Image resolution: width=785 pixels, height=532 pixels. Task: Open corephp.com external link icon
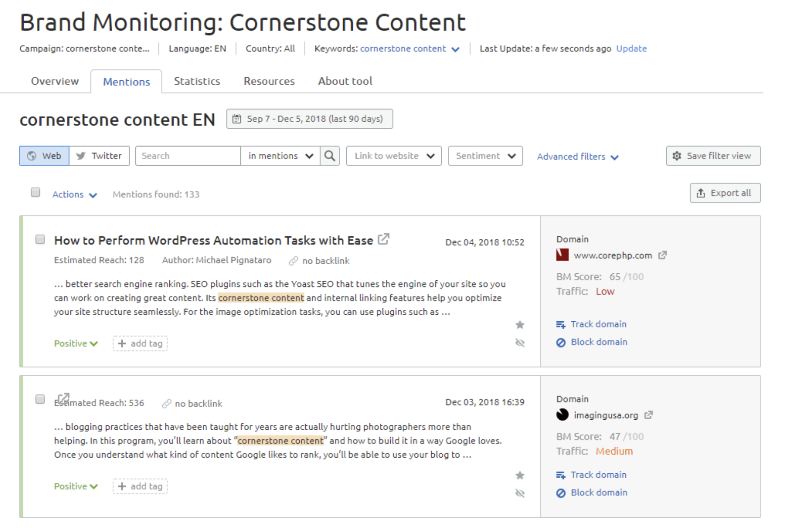662,255
